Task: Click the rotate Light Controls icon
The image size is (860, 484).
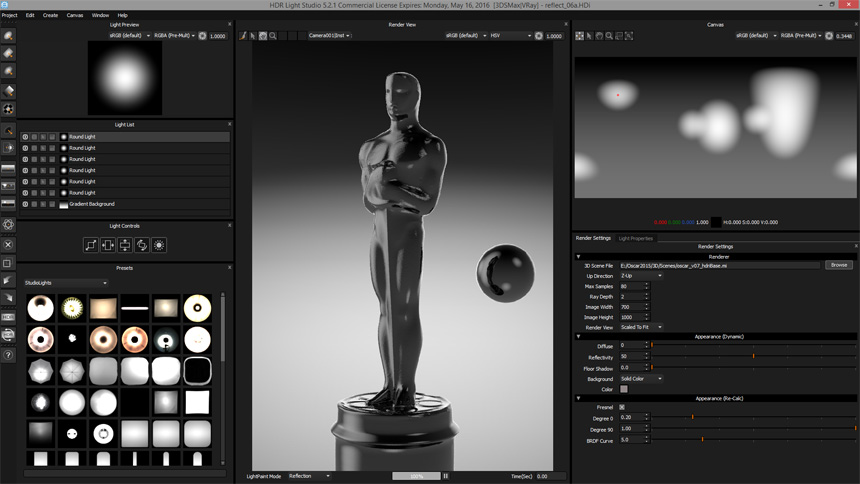Action: pyautogui.click(x=142, y=245)
